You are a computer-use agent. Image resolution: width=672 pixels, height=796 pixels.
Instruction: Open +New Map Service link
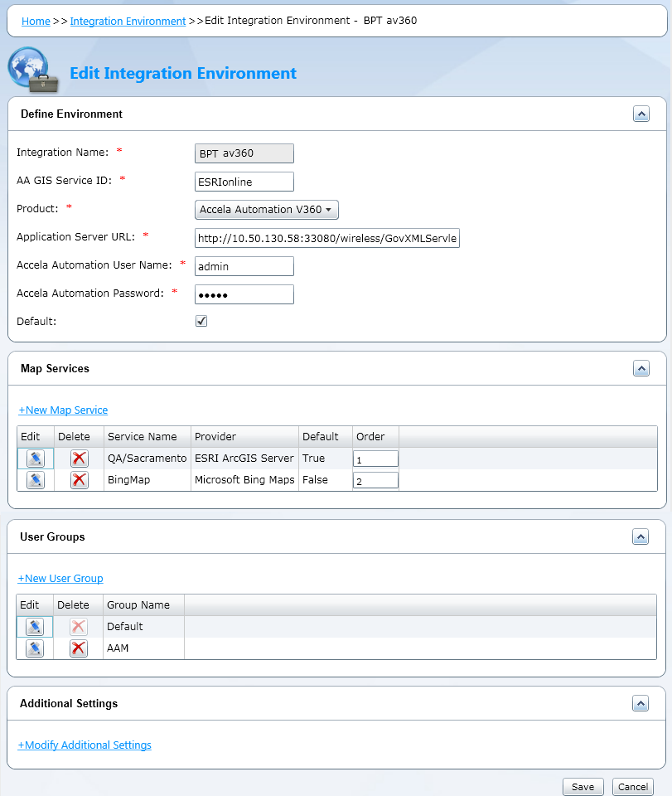63,410
